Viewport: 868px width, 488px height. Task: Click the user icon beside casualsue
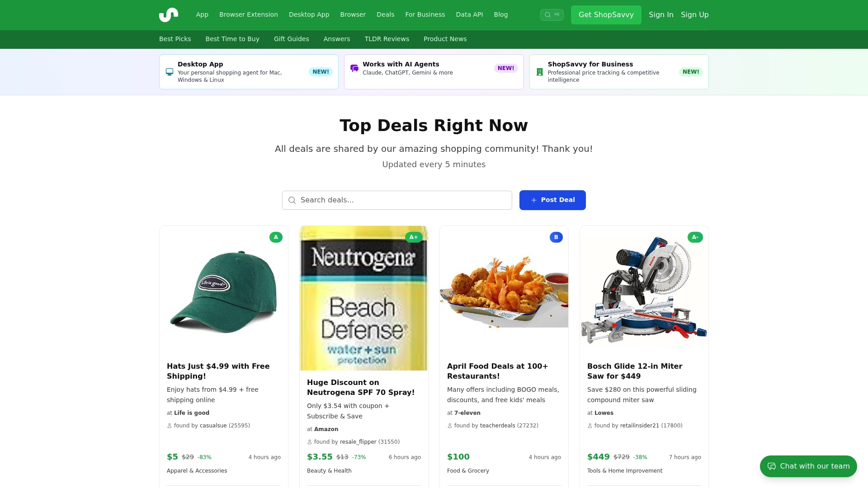(170, 425)
